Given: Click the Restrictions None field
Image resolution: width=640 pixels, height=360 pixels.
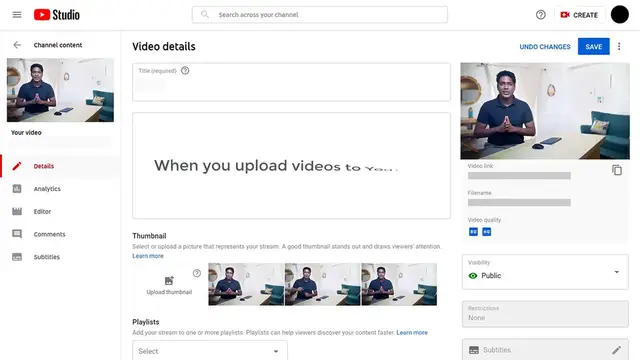Looking at the screenshot, I should tap(545, 314).
